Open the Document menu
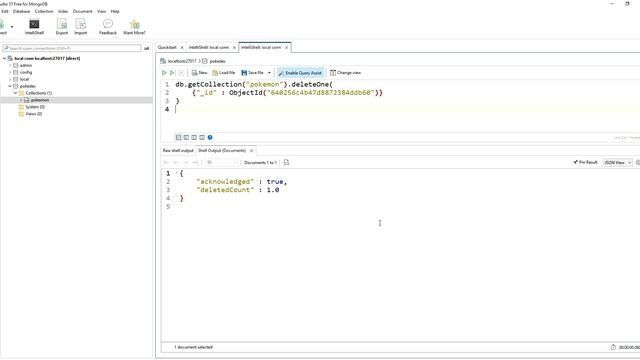This screenshot has height=360, width=640. pos(82,11)
